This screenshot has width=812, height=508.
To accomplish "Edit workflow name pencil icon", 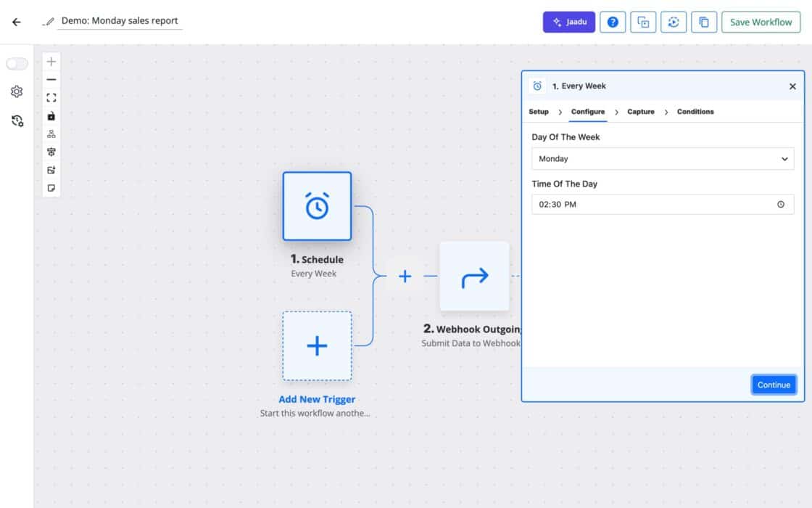I will tap(49, 21).
